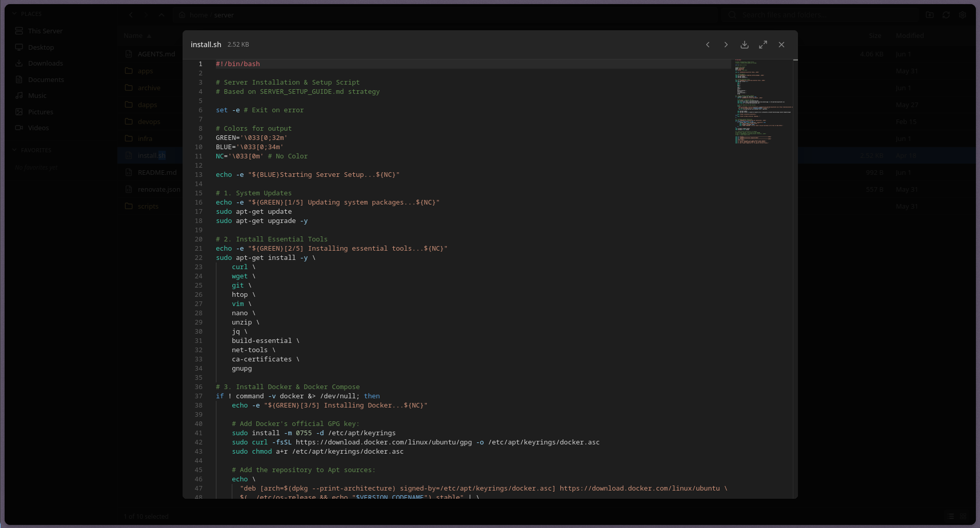
Task: Click the Docker GPG curl line
Action: [415, 442]
